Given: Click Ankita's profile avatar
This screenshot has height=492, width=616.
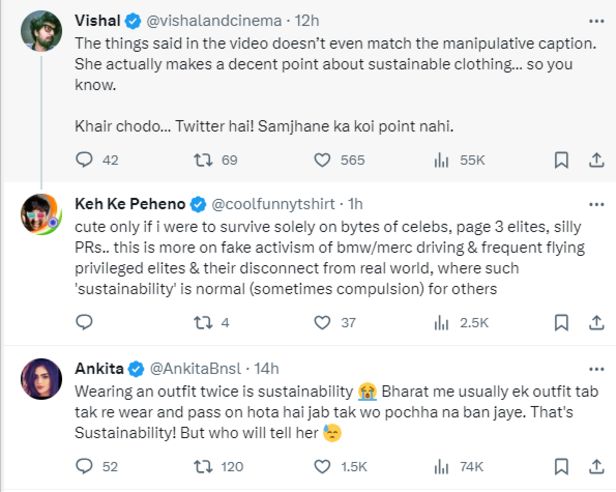Looking at the screenshot, I should pos(42,378).
